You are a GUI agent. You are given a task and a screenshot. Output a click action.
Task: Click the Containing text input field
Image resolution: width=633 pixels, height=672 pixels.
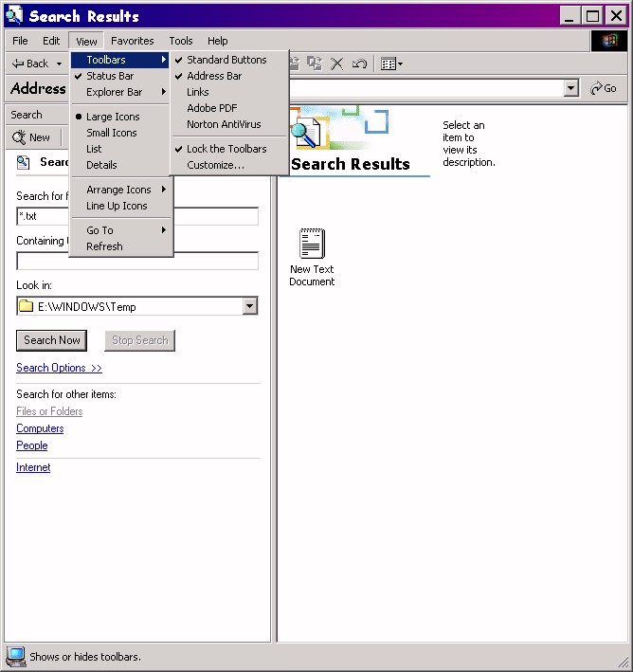click(137, 261)
